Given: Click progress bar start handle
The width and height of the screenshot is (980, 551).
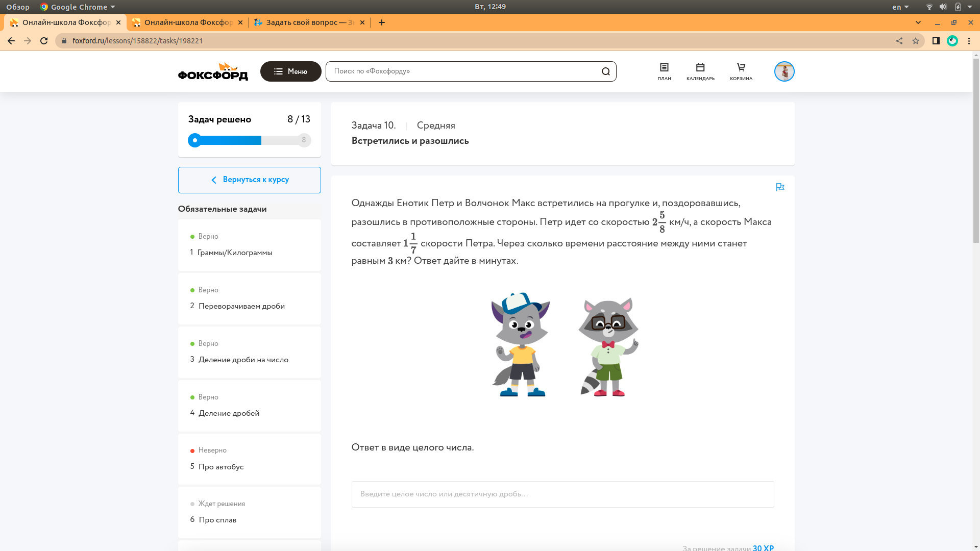Looking at the screenshot, I should (x=194, y=140).
